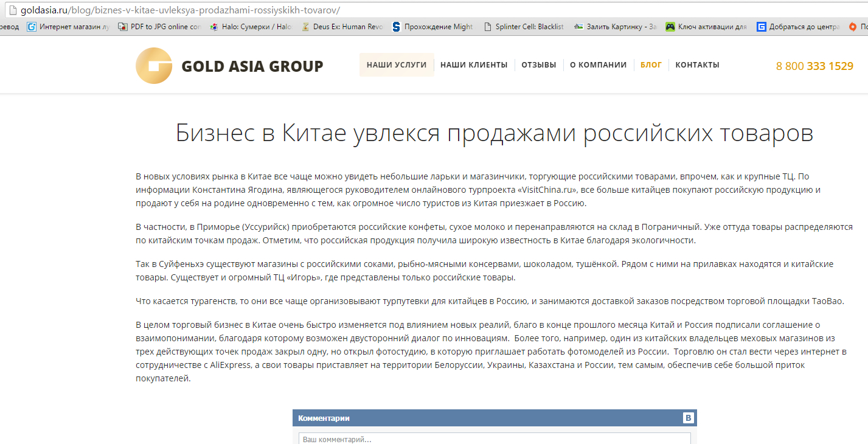868x444 pixels.
Task: Click the phone number 8 800 333 1529
Action: pos(814,66)
